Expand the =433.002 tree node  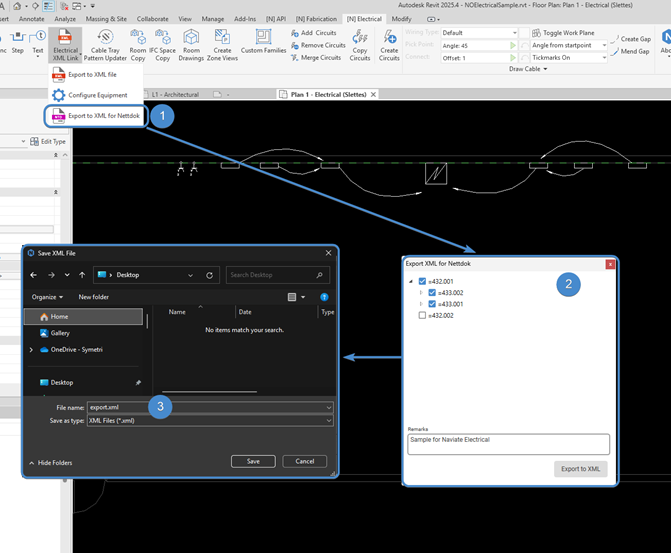click(421, 293)
